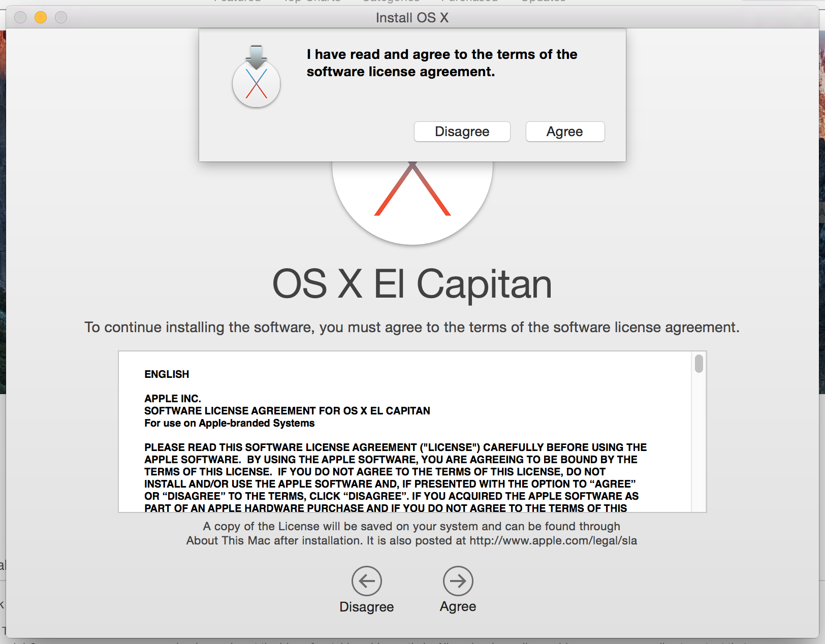This screenshot has height=644, width=825.
Task: Click "For use on Apple-branded Systems" line
Action: click(230, 423)
